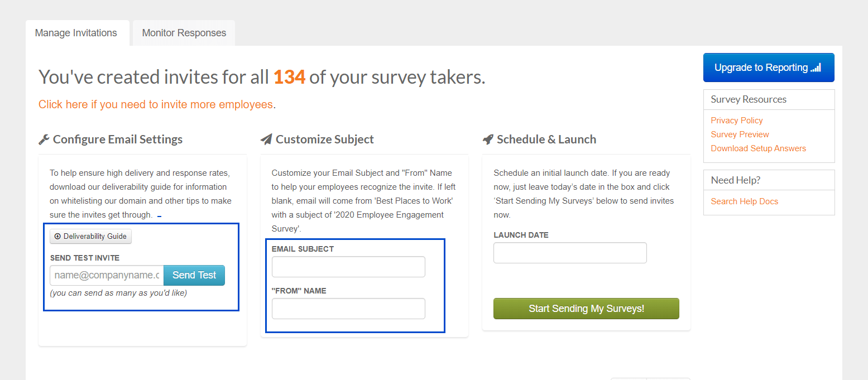Viewport: 868px width, 380px height.
Task: Click the launch icon beside Schedule & Launch
Action: click(488, 139)
